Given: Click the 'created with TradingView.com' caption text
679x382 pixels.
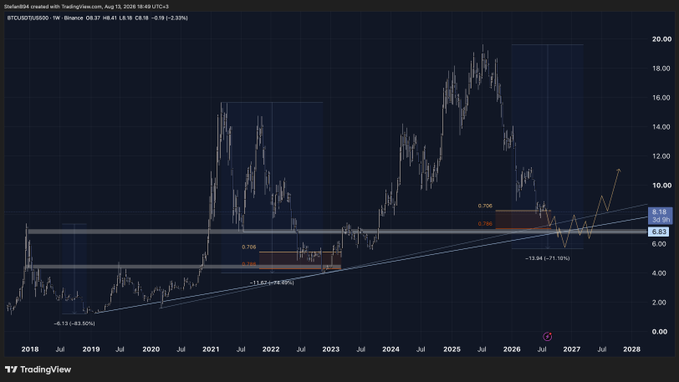Looking at the screenshot, I should pos(66,6).
